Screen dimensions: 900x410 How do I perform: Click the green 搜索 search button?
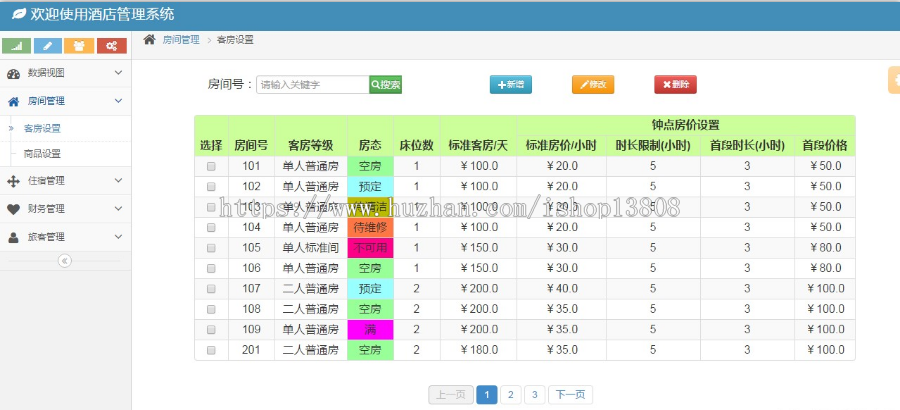[x=386, y=84]
